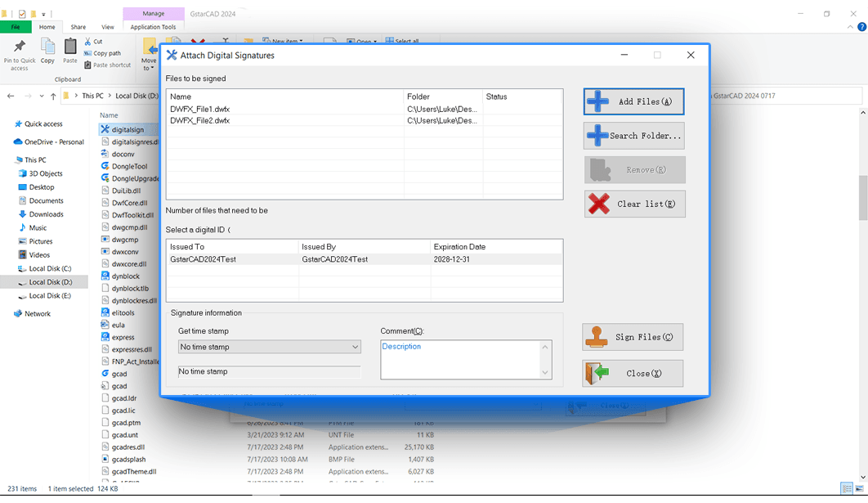
Task: Switch to the View ribbon tab
Action: [x=108, y=27]
